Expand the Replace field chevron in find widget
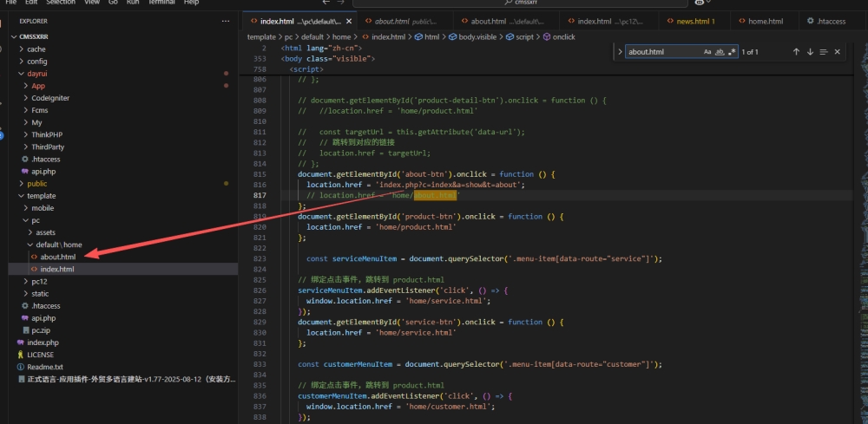The image size is (868, 424). [620, 52]
